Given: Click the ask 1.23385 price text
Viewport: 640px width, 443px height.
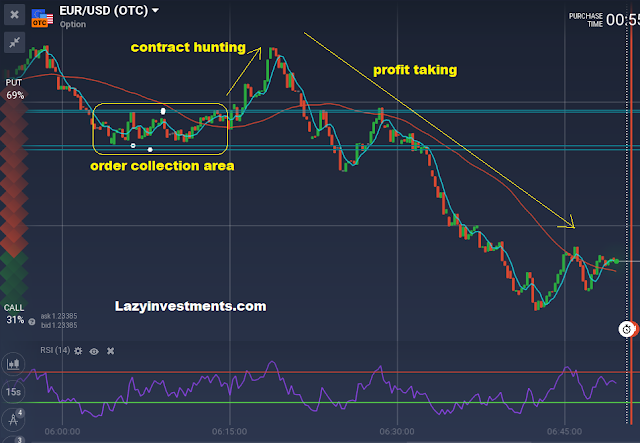Looking at the screenshot, I should coord(59,316).
